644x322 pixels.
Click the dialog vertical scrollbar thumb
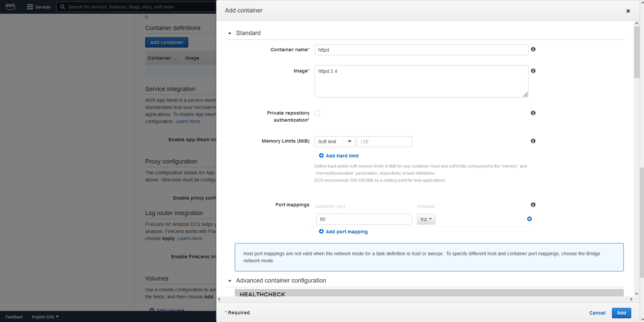click(637, 52)
